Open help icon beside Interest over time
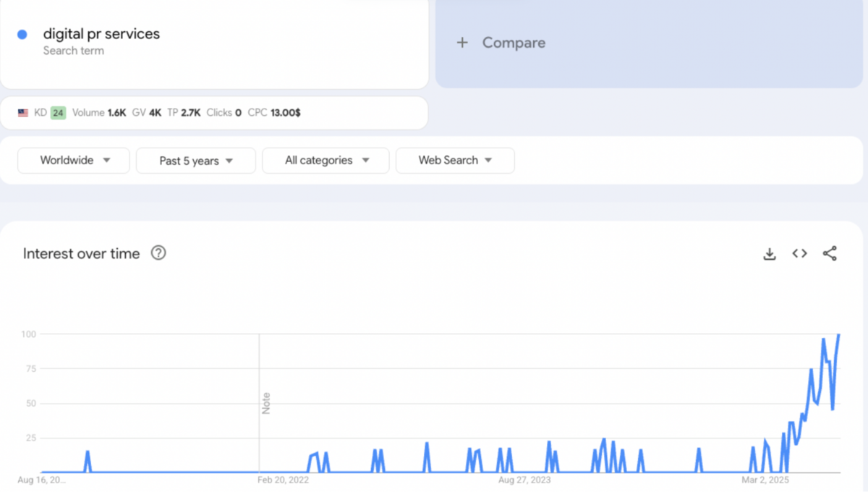 [x=158, y=253]
